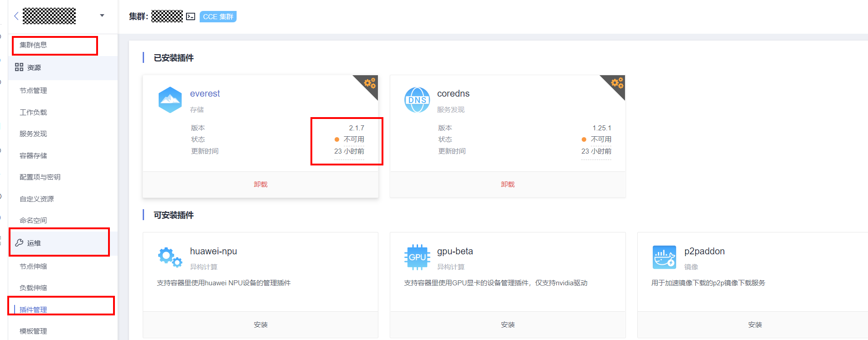Screen dimensions: 868x340
Task: Uninstall the coredns plugin
Action: 508,185
